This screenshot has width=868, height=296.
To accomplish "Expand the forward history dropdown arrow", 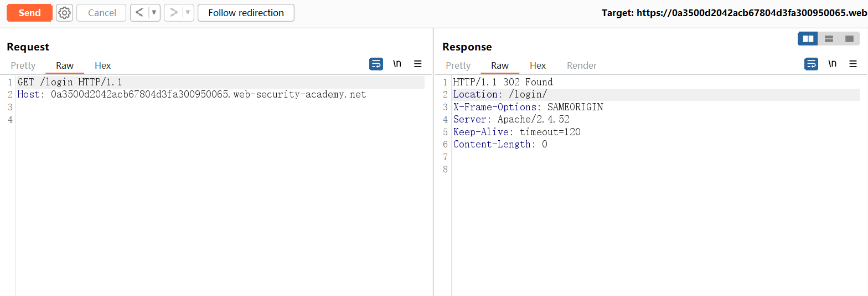I will pyautogui.click(x=188, y=13).
